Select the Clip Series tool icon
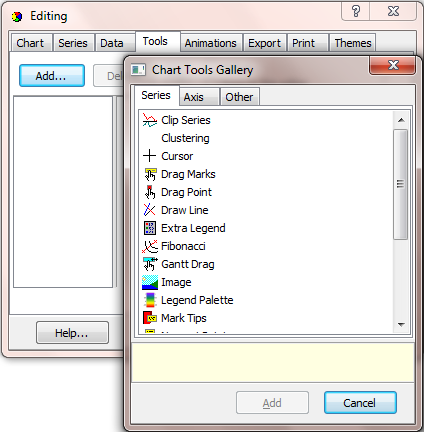424x432 pixels. tap(150, 120)
